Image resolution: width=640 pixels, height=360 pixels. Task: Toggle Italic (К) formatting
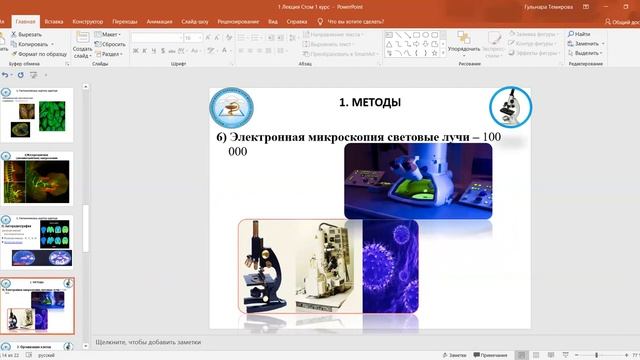pos(144,51)
